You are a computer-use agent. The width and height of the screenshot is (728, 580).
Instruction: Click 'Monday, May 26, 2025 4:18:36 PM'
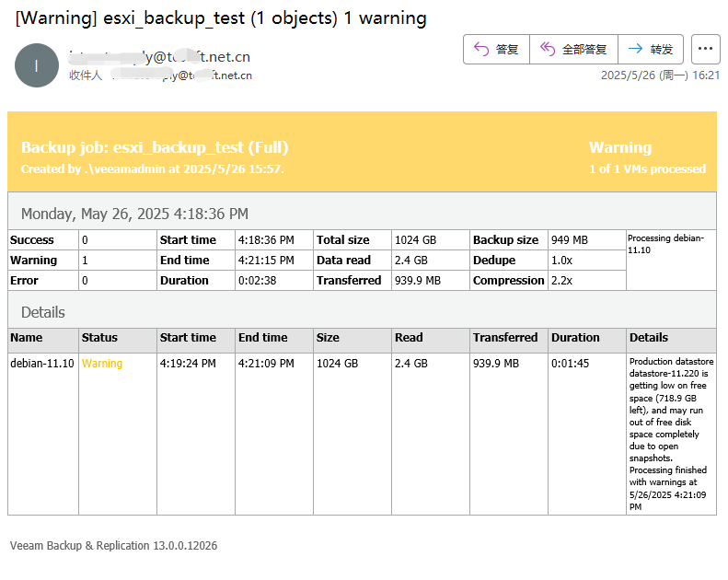click(x=134, y=214)
